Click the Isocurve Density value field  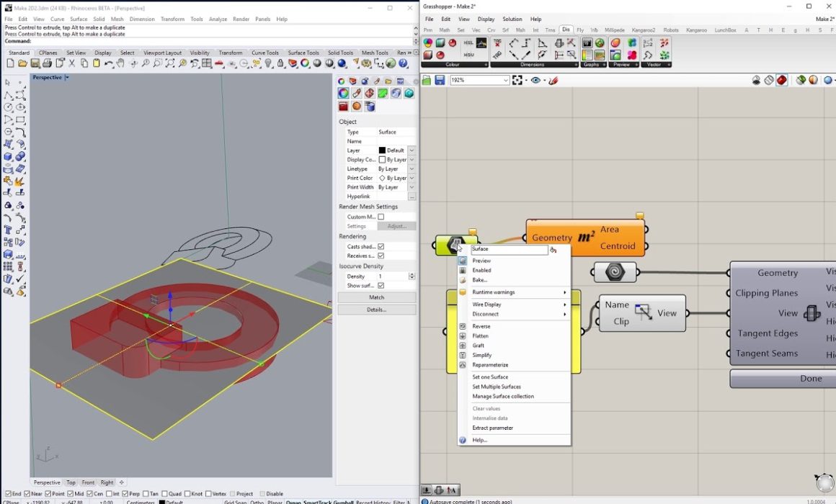pyautogui.click(x=392, y=276)
